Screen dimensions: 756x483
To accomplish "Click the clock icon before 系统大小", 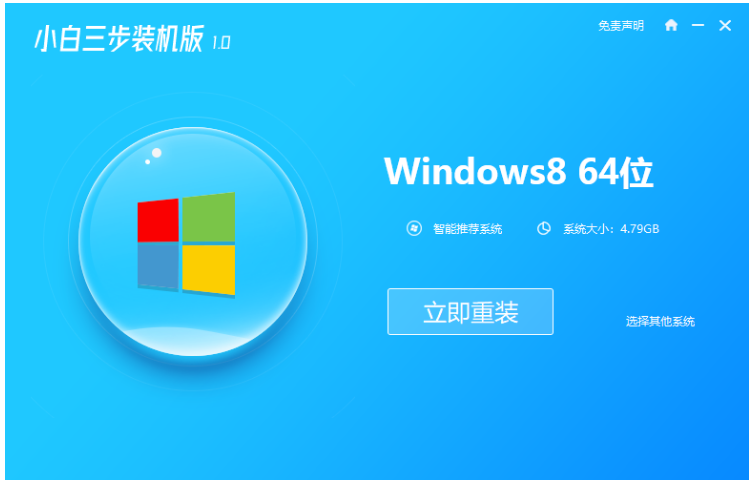I will (x=543, y=228).
